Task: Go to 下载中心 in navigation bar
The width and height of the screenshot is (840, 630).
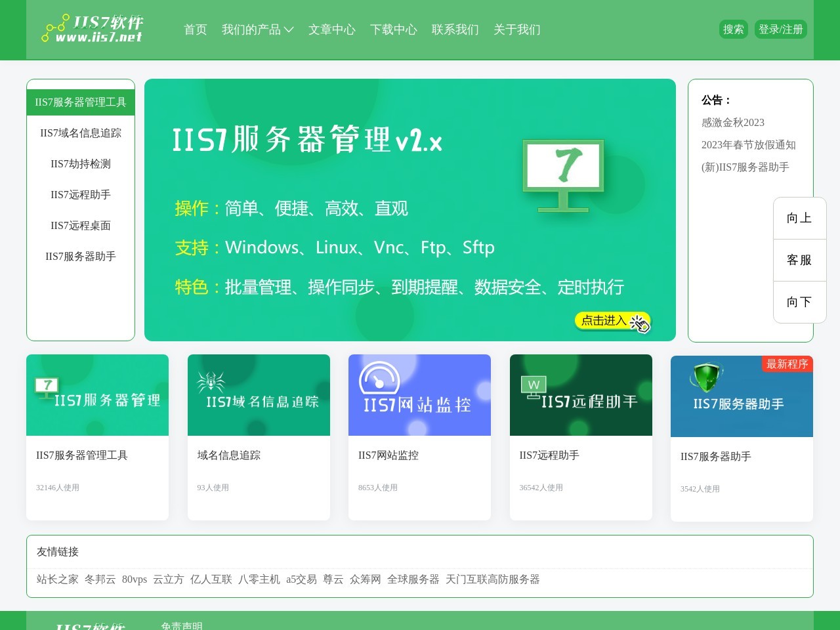Action: (x=393, y=30)
